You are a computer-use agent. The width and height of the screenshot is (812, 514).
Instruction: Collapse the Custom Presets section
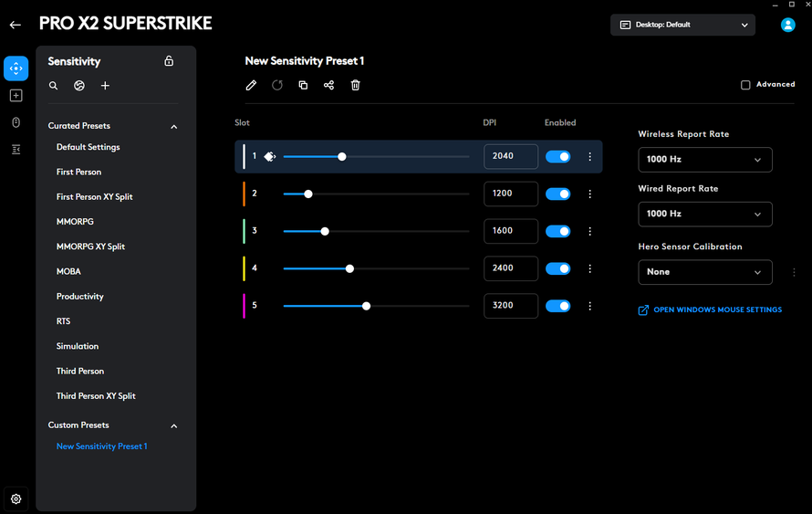pyautogui.click(x=174, y=426)
